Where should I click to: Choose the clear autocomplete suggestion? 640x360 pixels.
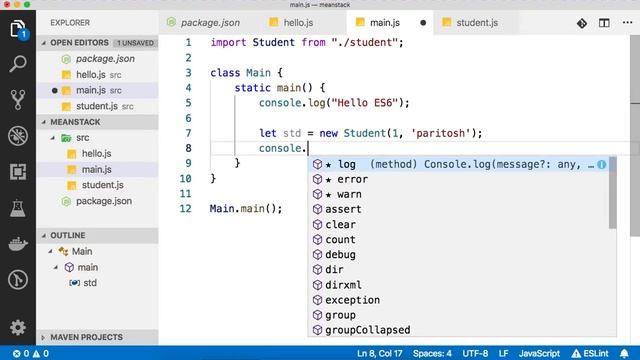coord(459,224)
